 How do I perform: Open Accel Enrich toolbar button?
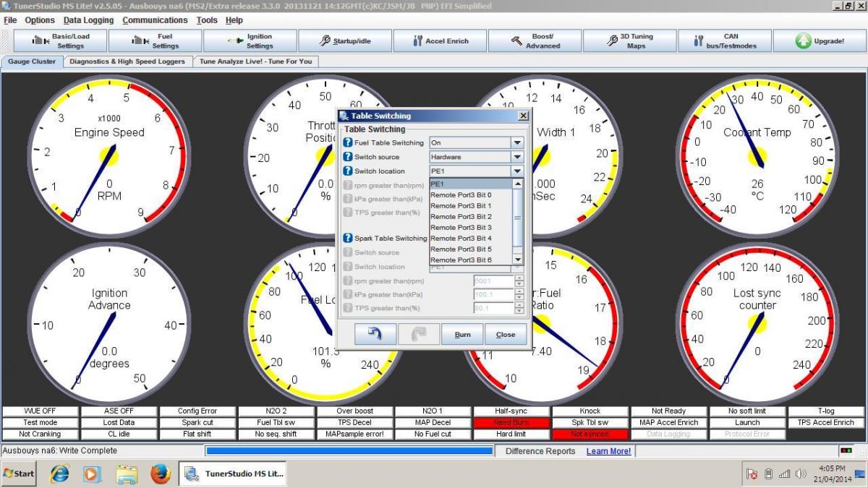(440, 41)
